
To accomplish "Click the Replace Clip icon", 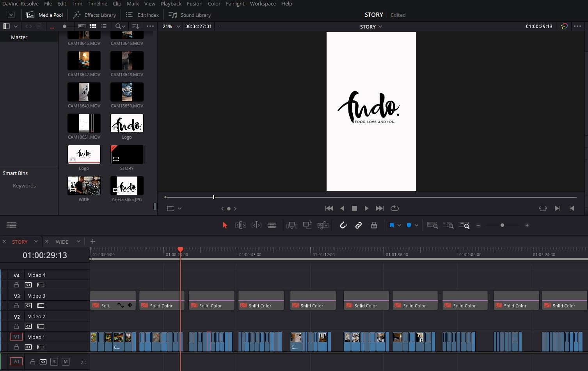I will [x=323, y=225].
